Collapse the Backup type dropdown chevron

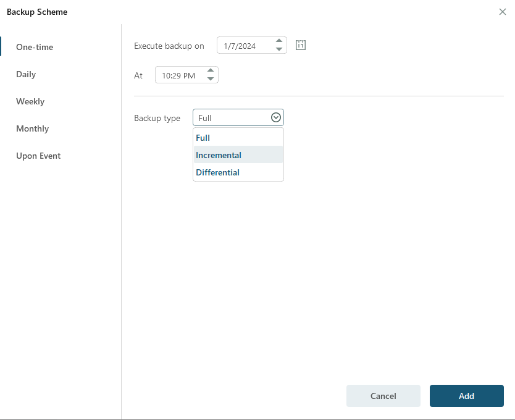[276, 118]
